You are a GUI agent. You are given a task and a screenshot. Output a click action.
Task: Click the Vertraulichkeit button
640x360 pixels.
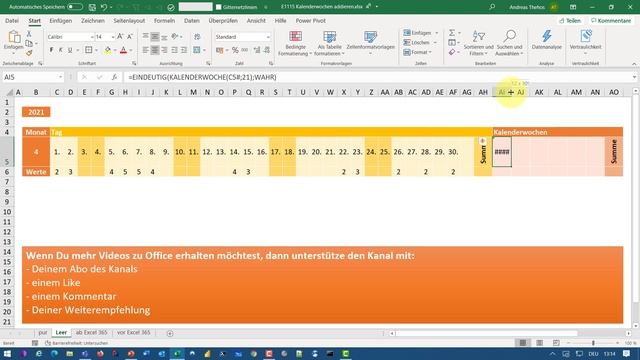click(585, 42)
